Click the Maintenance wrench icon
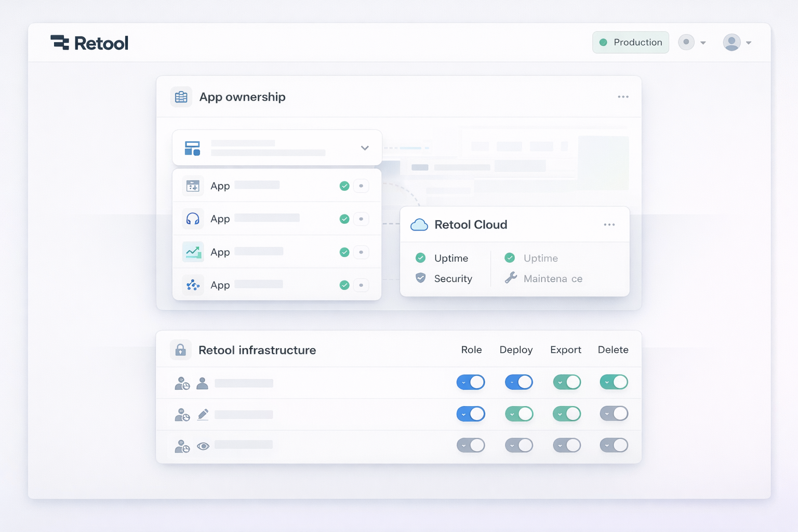Screen dimensions: 798x532 click(511, 278)
